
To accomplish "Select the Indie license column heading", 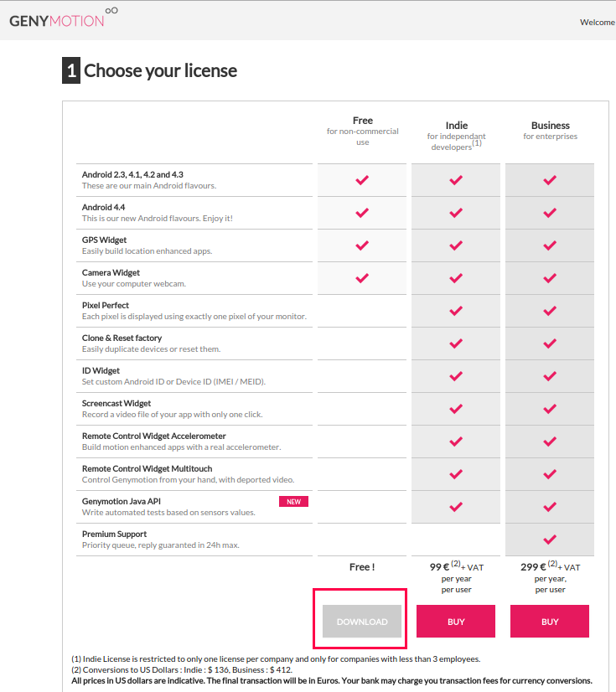I will pos(456,126).
